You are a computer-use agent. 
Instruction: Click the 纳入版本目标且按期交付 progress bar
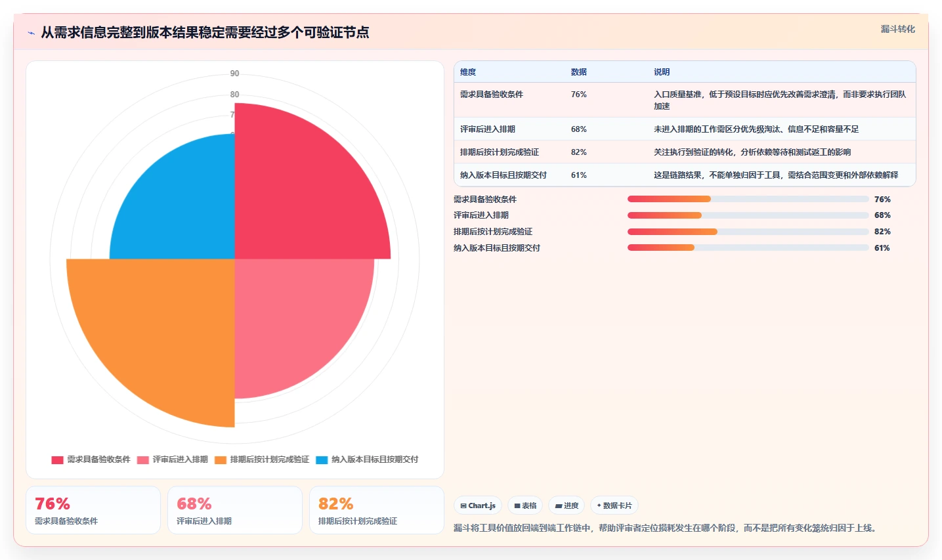[x=748, y=248]
